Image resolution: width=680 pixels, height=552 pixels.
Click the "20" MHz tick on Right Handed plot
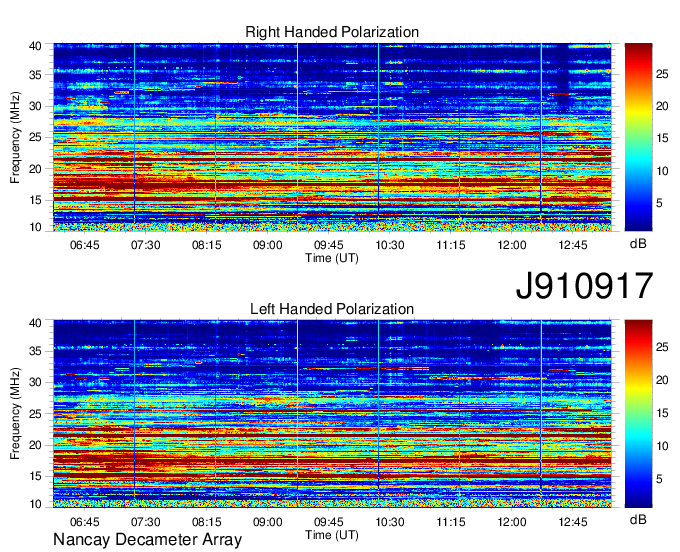[35, 169]
